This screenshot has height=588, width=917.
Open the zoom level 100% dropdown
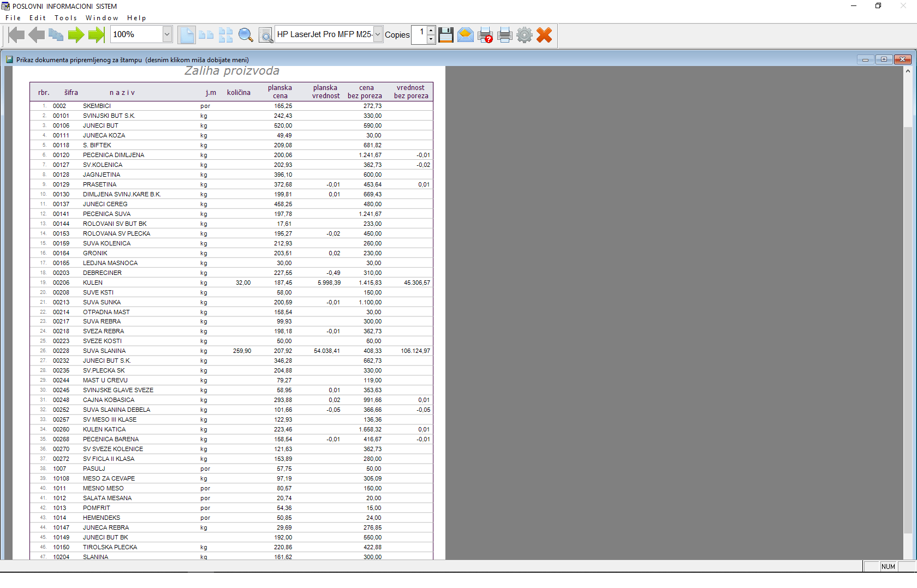167,34
